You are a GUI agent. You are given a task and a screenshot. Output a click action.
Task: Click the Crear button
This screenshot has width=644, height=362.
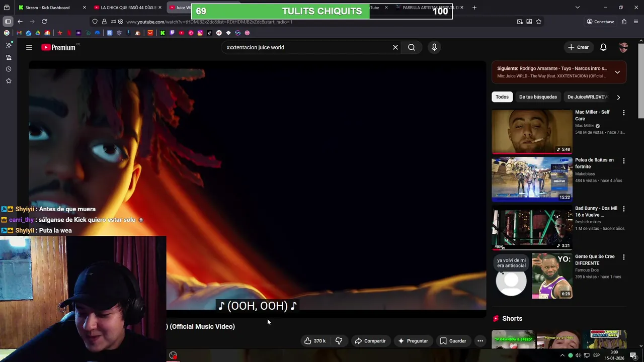[x=578, y=47]
